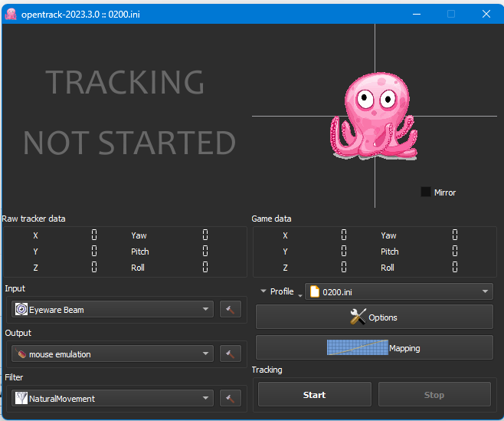Click the TRACKING NOT STARTED video area
The image size is (504, 421).
pyautogui.click(x=129, y=113)
